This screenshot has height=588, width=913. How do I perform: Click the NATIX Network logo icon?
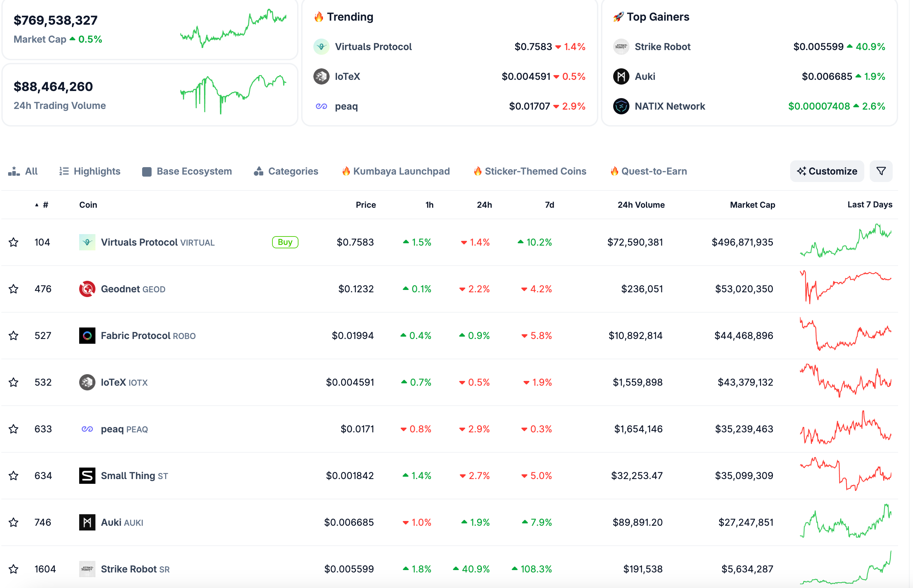pyautogui.click(x=621, y=106)
